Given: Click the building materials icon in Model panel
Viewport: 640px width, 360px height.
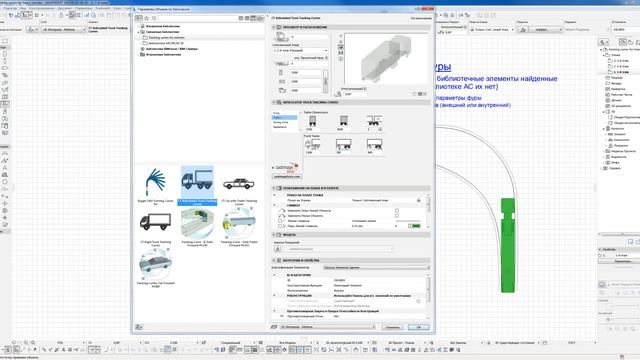Looking at the screenshot, I should click(x=278, y=249).
